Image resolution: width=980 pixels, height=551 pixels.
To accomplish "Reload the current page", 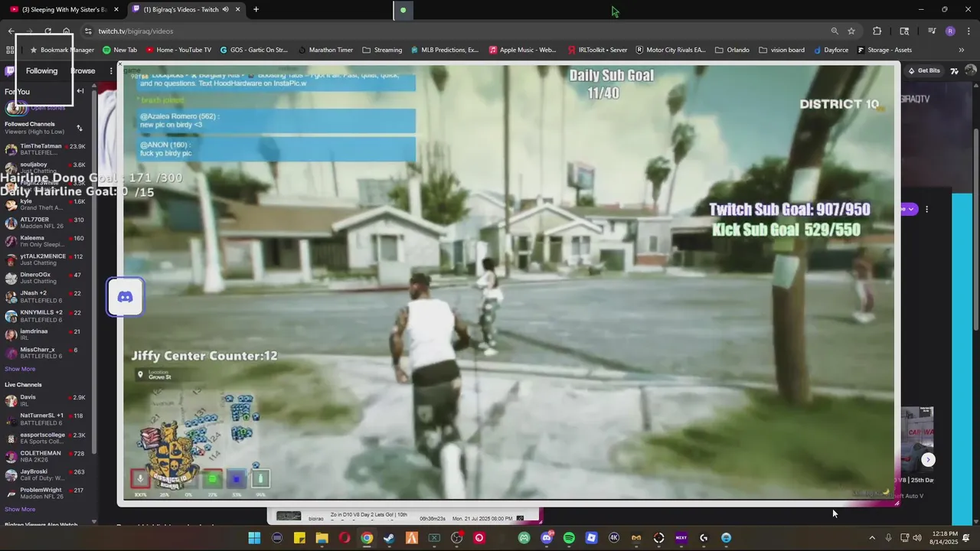I will click(x=47, y=31).
